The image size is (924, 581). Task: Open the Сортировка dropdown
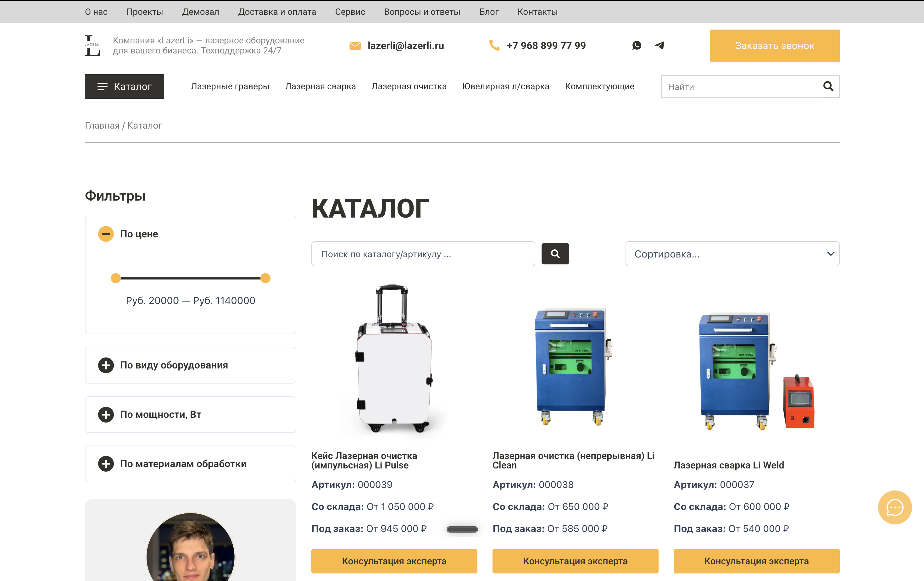click(x=732, y=253)
